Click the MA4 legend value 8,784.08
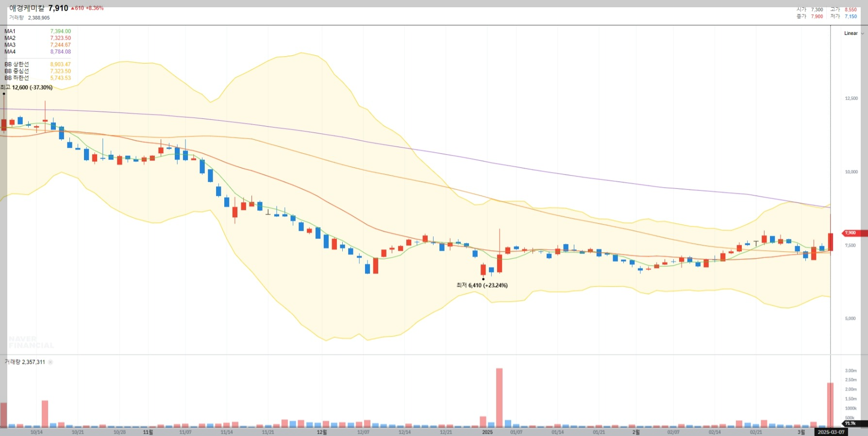This screenshot has height=436, width=868. click(61, 52)
